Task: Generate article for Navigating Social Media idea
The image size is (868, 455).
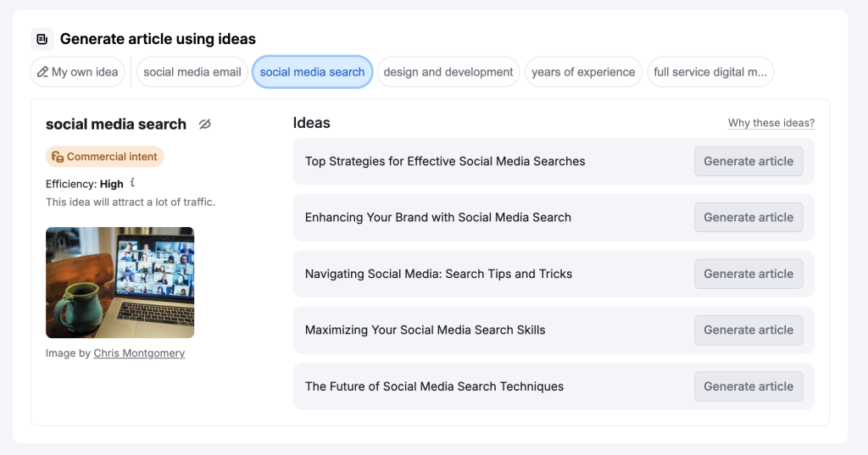Action: tap(748, 274)
